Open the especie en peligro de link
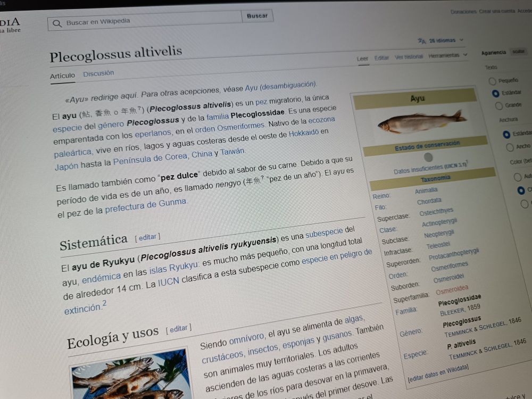This screenshot has height=399, width=532. point(337,257)
